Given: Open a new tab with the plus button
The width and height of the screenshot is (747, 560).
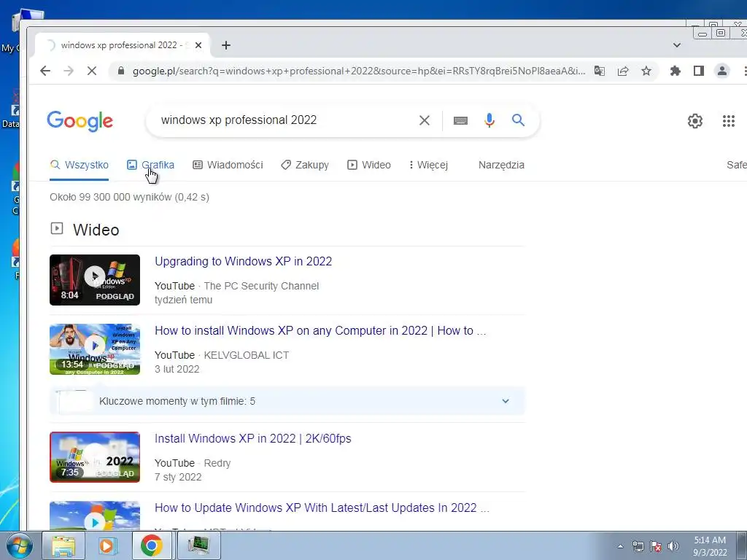Looking at the screenshot, I should pos(226,45).
